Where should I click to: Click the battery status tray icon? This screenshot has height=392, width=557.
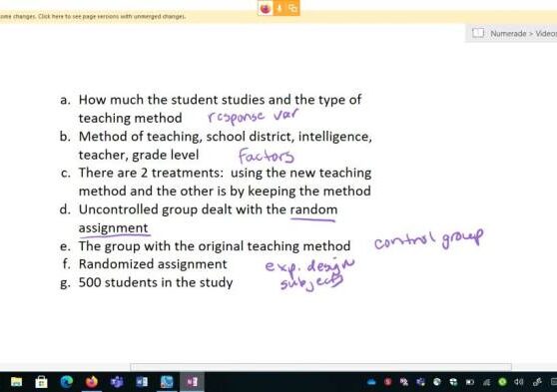(x=469, y=382)
